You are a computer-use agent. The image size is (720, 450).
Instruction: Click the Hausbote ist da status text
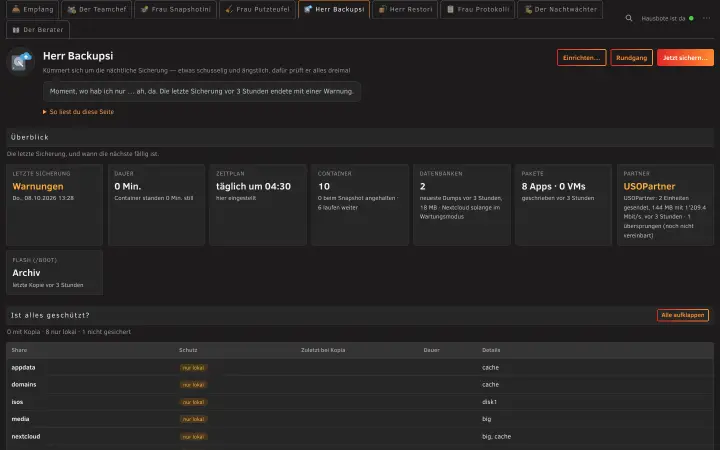click(x=663, y=18)
